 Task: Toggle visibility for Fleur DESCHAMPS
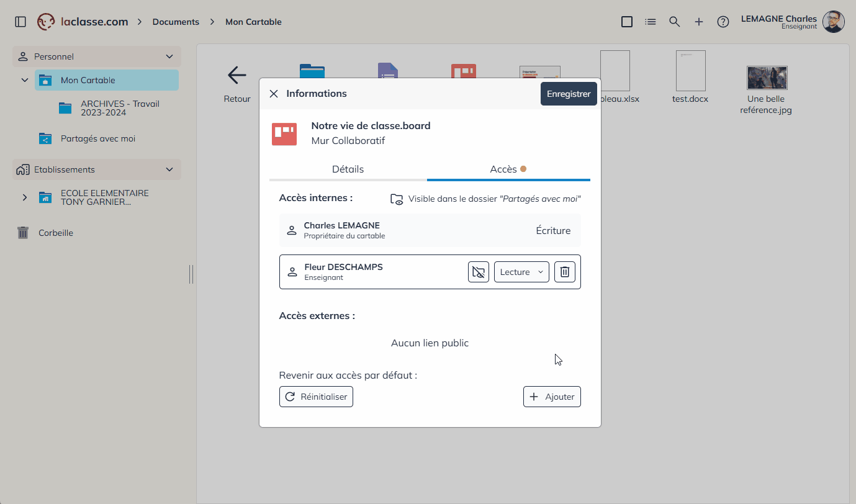click(478, 272)
